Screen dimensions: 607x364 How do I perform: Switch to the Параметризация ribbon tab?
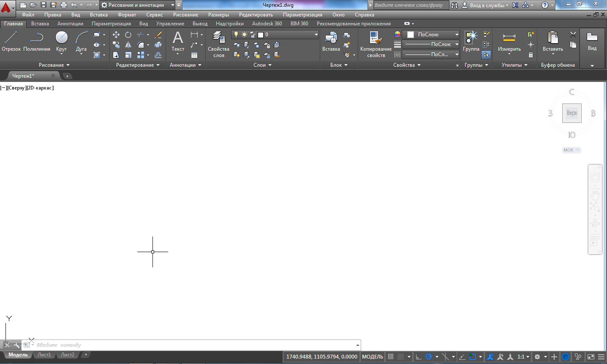coord(111,24)
